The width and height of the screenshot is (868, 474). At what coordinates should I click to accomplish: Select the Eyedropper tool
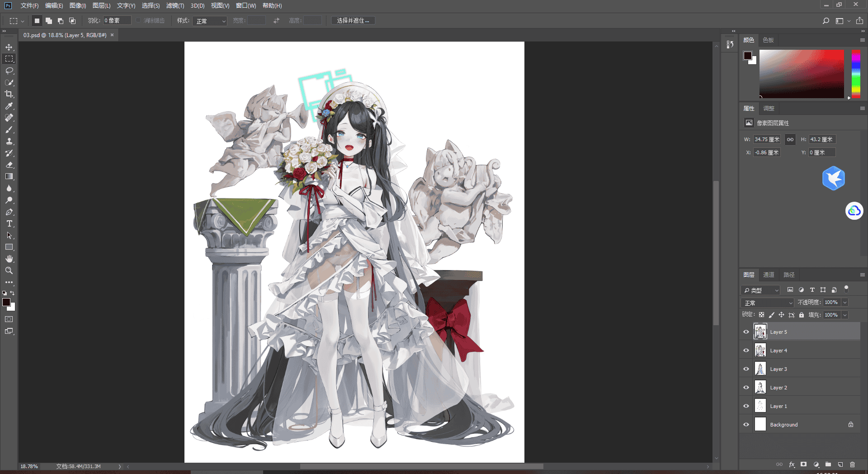[9, 106]
